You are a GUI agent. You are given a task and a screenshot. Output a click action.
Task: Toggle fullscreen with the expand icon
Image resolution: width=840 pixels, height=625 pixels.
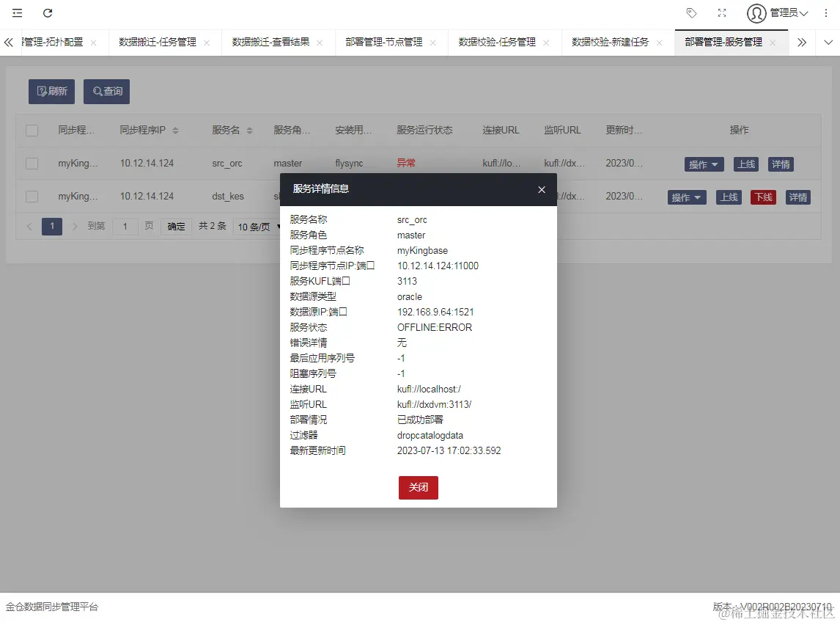(x=722, y=13)
